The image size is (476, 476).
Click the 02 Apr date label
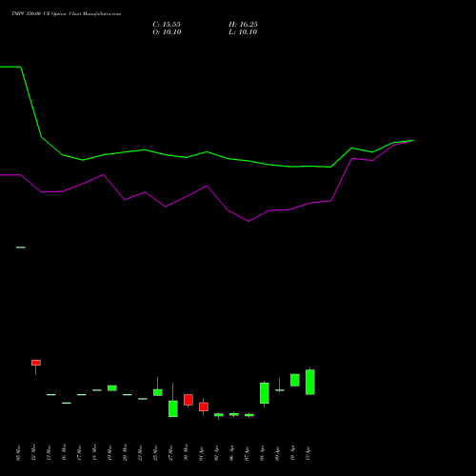(216, 453)
